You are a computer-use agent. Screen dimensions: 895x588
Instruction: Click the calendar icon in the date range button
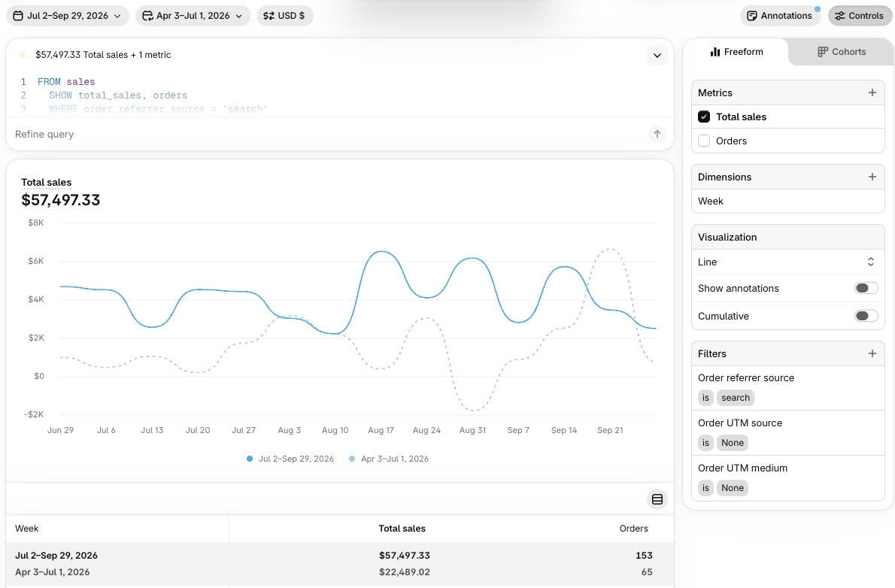18,16
